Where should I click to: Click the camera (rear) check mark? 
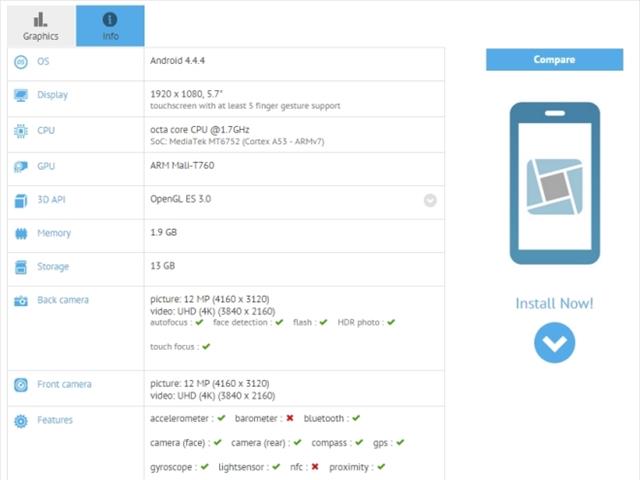(298, 442)
